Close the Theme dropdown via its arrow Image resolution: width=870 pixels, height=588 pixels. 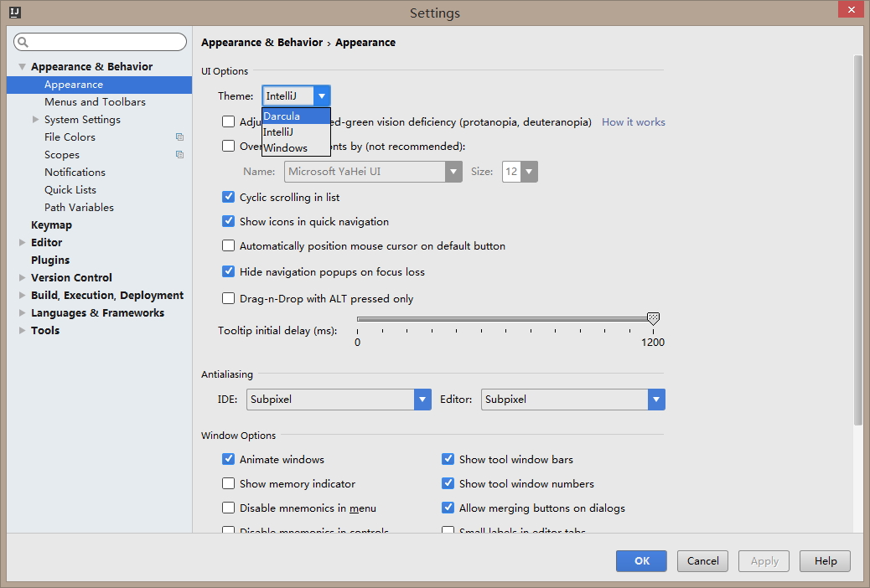tap(322, 96)
